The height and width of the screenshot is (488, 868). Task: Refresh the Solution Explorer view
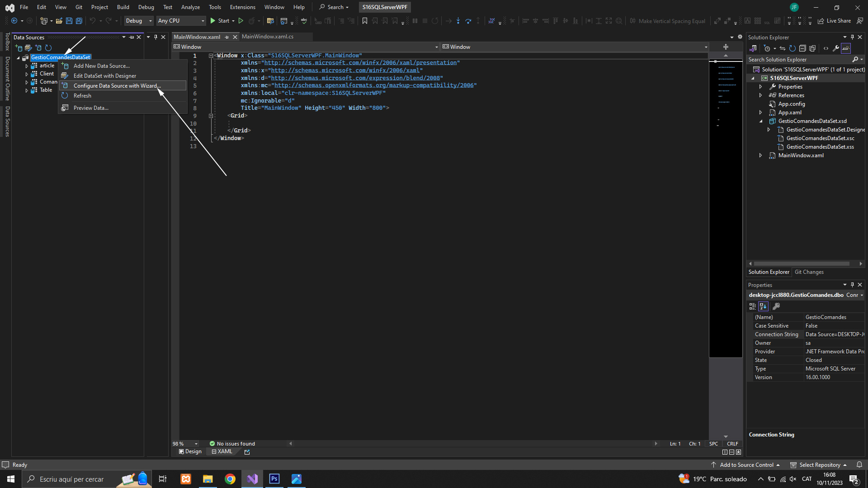tap(792, 48)
